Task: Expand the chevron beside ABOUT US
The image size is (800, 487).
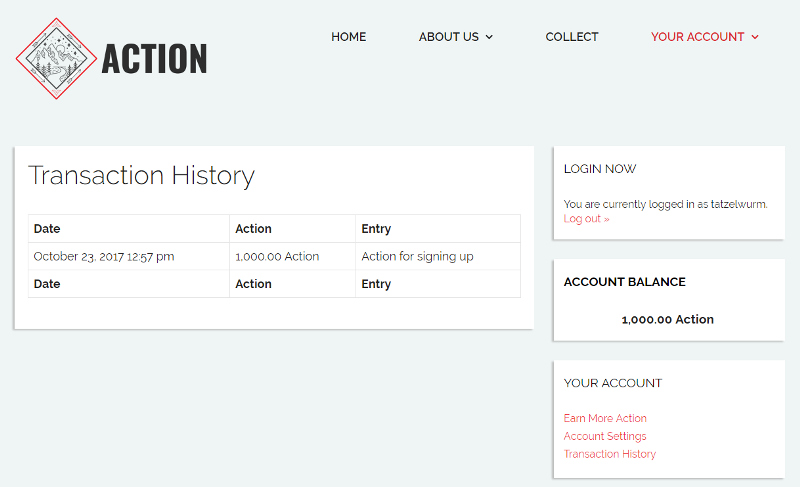Action: pos(489,38)
